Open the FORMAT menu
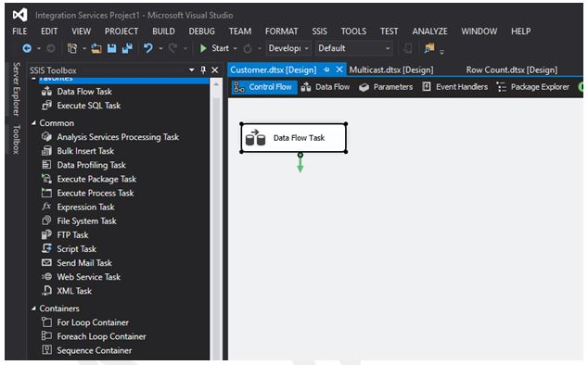Screen dimensions: 588x365 pos(282,31)
